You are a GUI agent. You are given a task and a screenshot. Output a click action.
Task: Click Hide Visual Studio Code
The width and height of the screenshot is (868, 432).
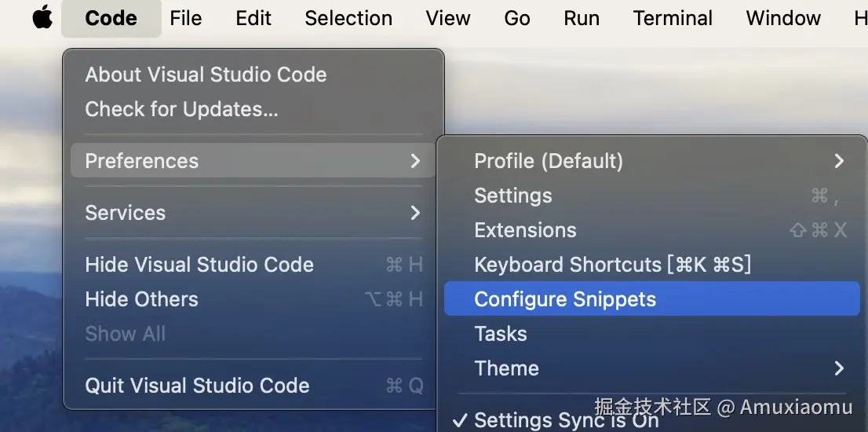tap(199, 265)
